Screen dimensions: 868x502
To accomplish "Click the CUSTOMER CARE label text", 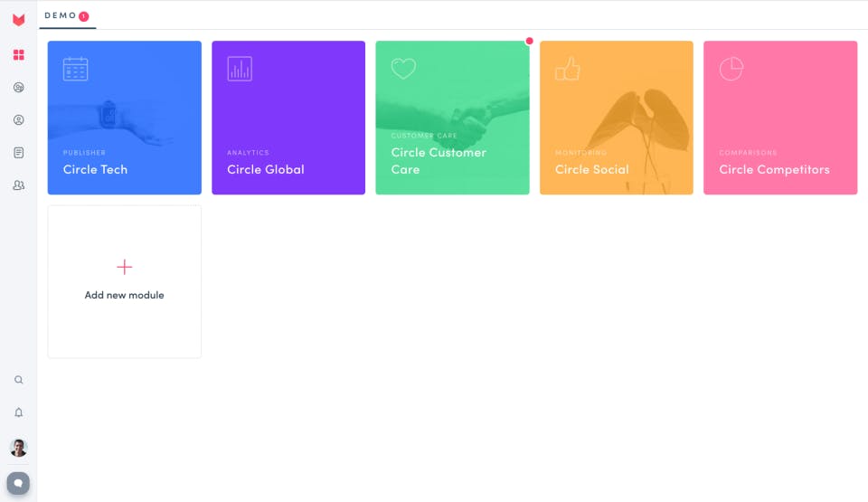I will [x=424, y=136].
